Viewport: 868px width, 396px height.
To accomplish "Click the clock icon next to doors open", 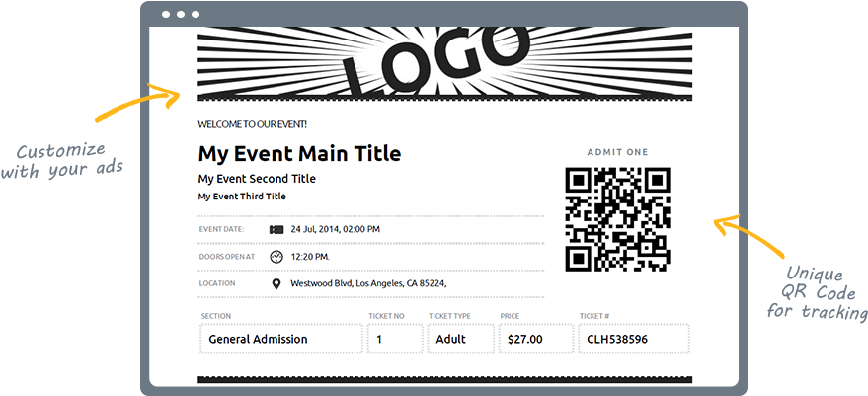I will coord(276,257).
